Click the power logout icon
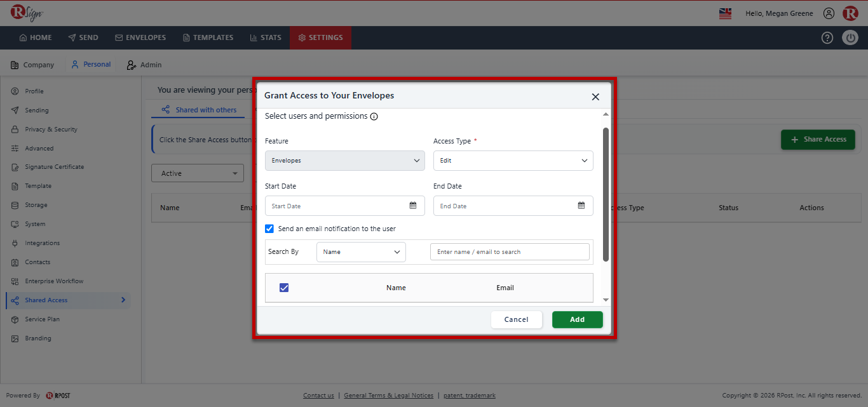 850,37
